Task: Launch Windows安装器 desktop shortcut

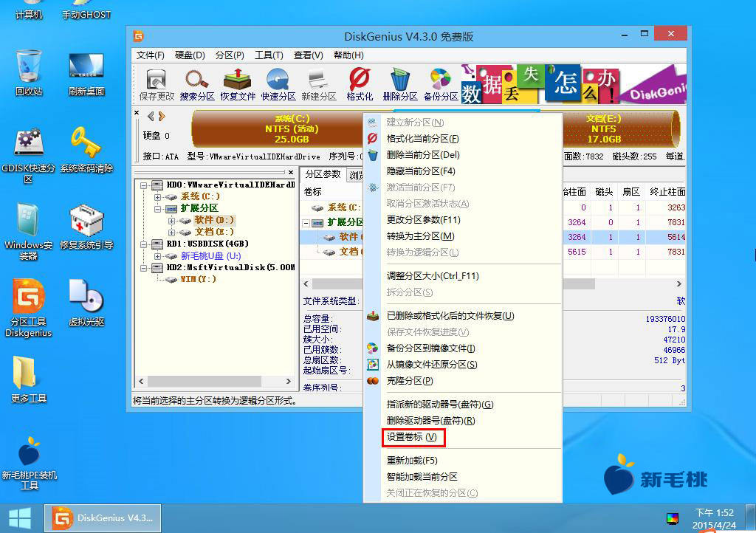Action: 29,232
